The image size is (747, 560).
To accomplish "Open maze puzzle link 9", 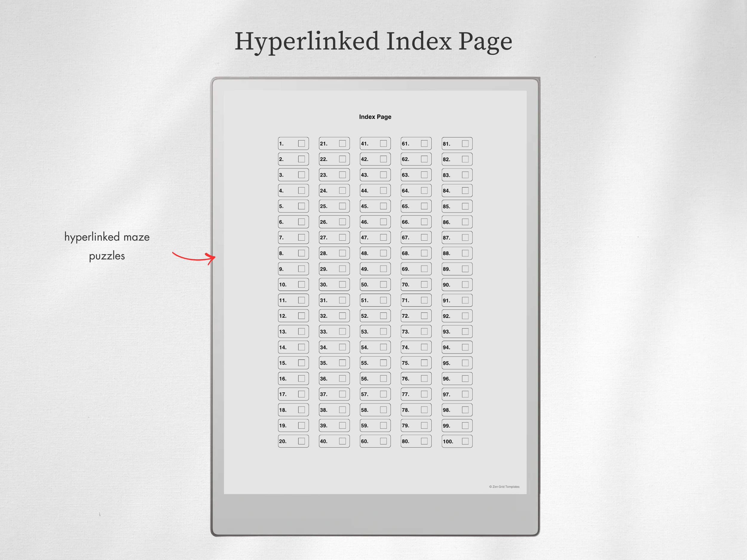I will [x=293, y=269].
